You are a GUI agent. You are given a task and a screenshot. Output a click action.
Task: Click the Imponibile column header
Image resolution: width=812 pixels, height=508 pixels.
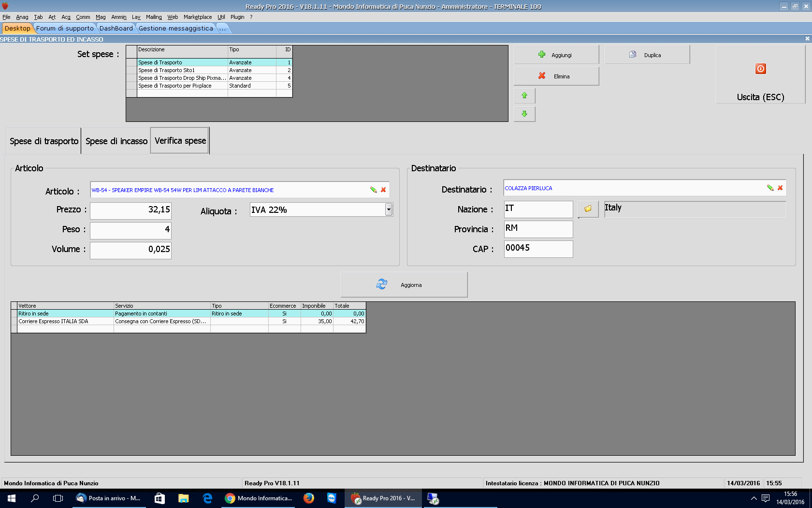pos(317,306)
